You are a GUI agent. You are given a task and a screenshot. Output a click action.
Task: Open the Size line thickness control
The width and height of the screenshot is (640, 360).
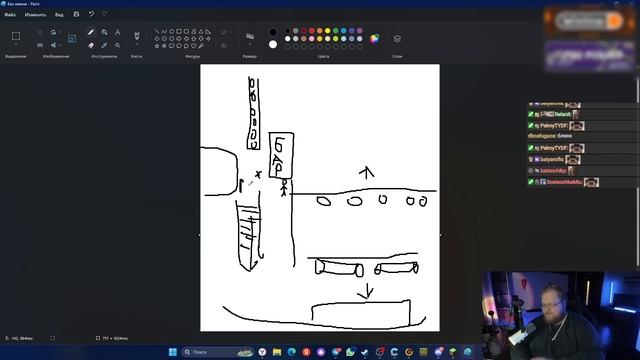250,36
